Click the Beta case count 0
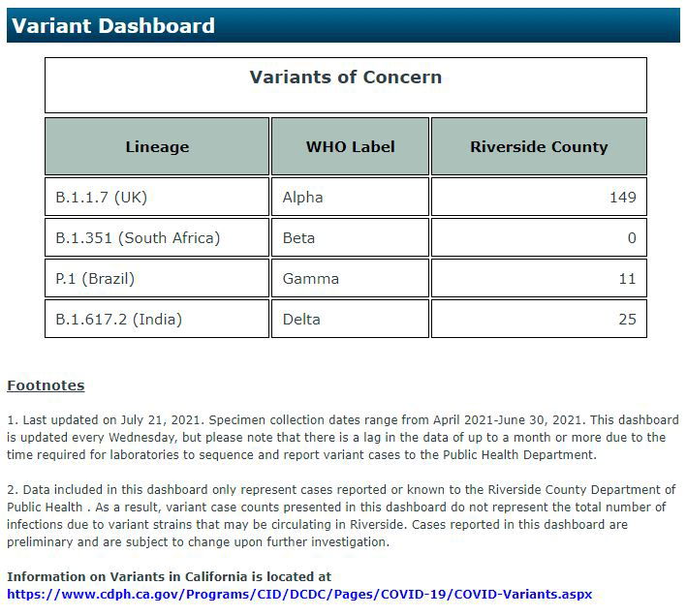Viewport: 687px width, 616px height. [x=631, y=238]
